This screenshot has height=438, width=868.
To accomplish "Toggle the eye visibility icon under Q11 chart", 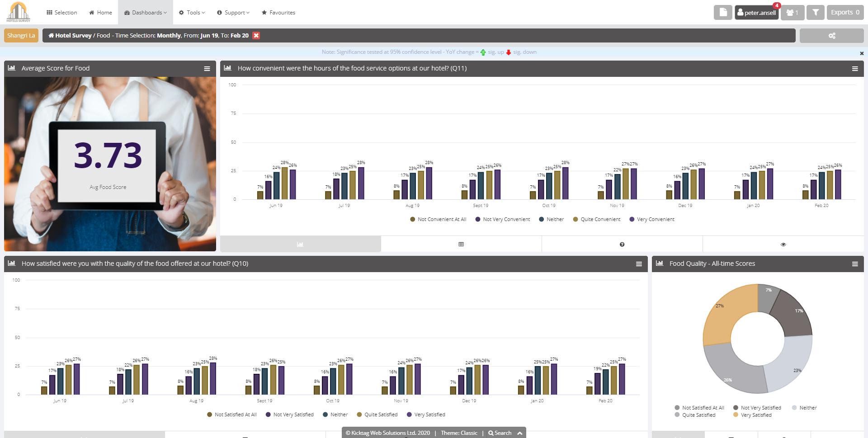I will pos(783,244).
